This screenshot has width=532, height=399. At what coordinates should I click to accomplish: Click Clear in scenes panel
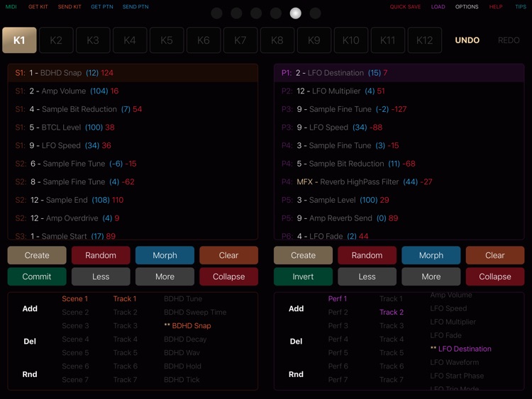pos(228,255)
